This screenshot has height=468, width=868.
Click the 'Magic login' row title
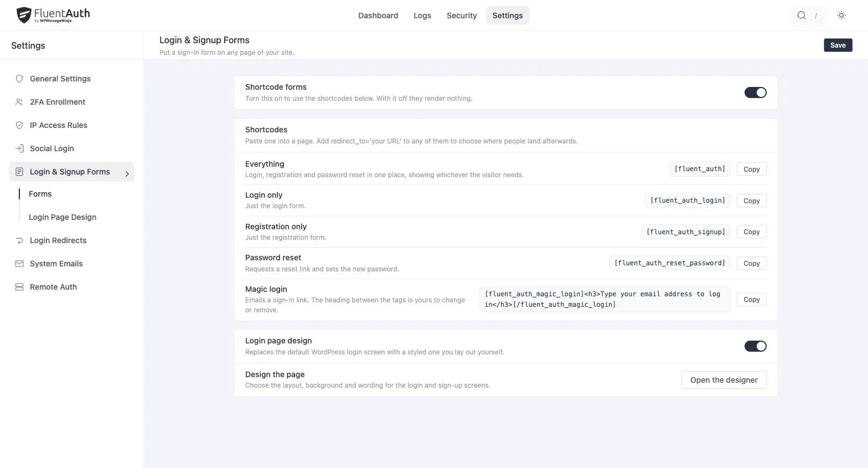[x=266, y=289]
